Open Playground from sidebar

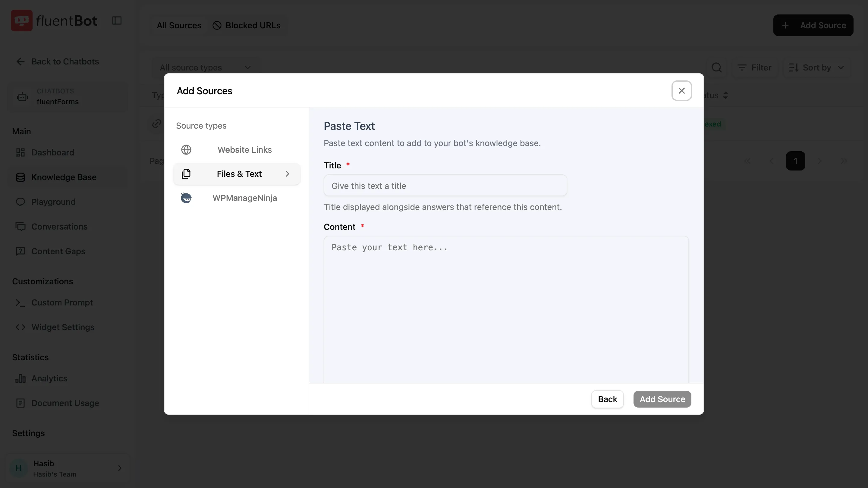(x=68, y=202)
